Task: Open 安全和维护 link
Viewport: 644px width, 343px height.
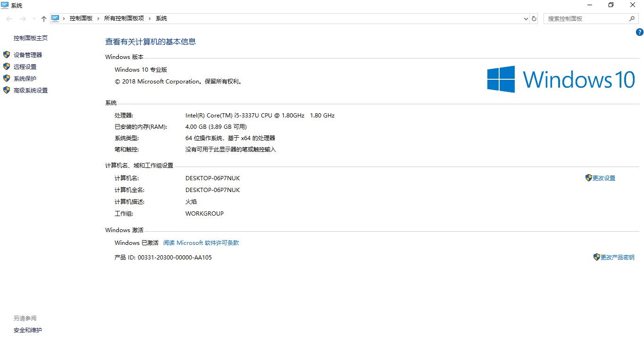Action: 28,330
